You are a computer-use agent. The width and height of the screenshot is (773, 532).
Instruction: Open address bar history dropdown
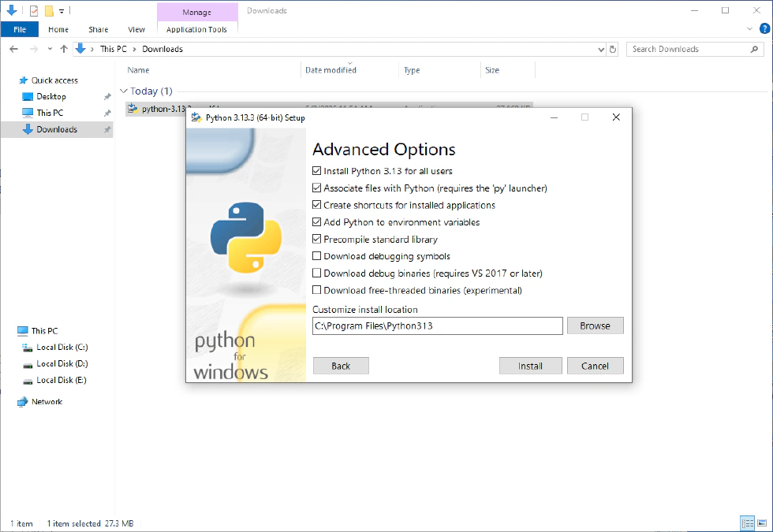pyautogui.click(x=601, y=49)
